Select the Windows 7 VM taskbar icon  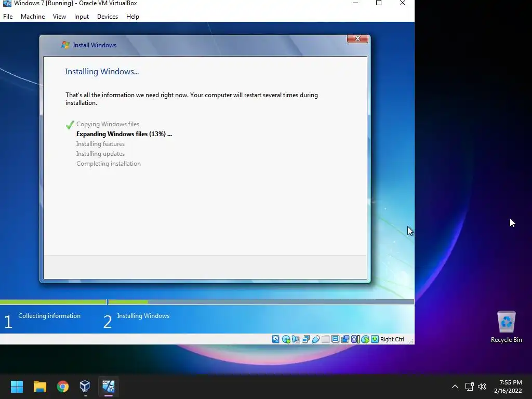(x=109, y=387)
